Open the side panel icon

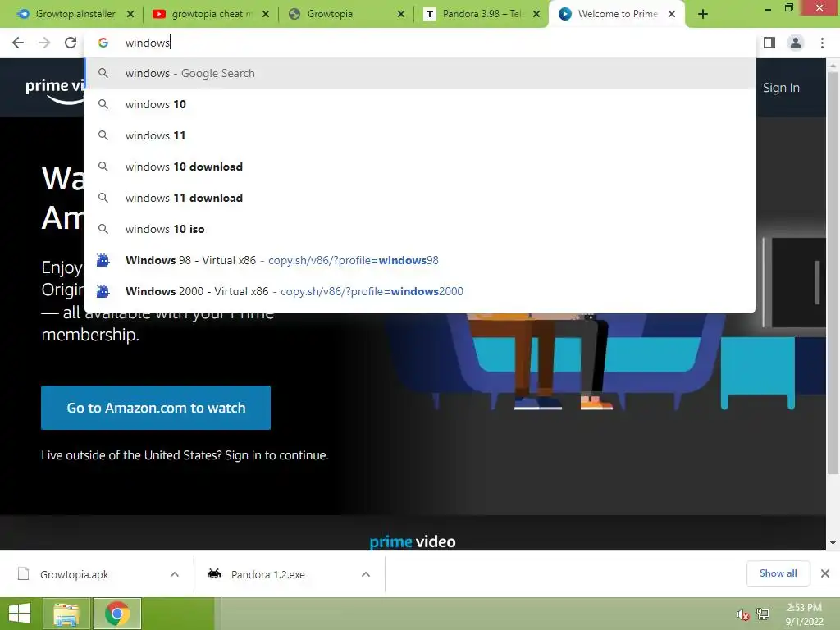pyautogui.click(x=769, y=43)
